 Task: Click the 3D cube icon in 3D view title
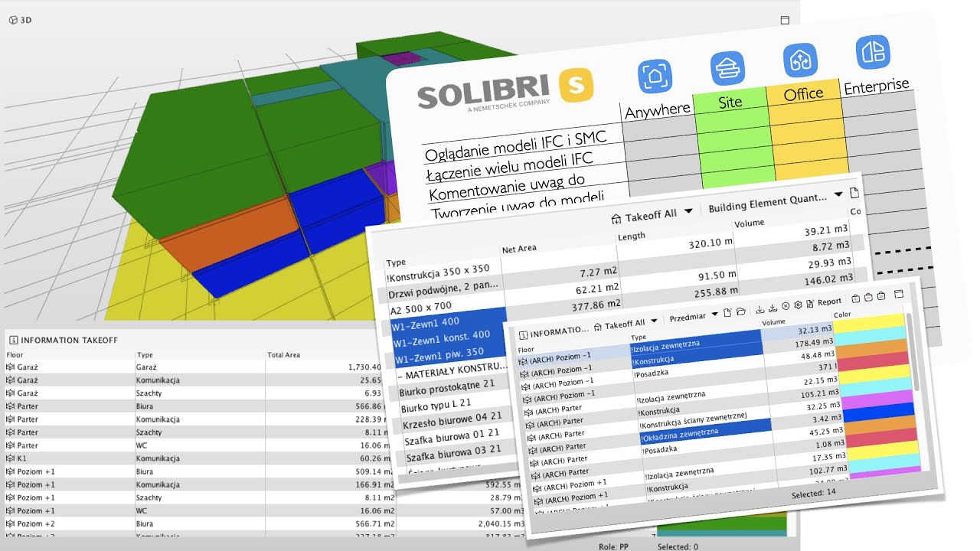coord(13,20)
